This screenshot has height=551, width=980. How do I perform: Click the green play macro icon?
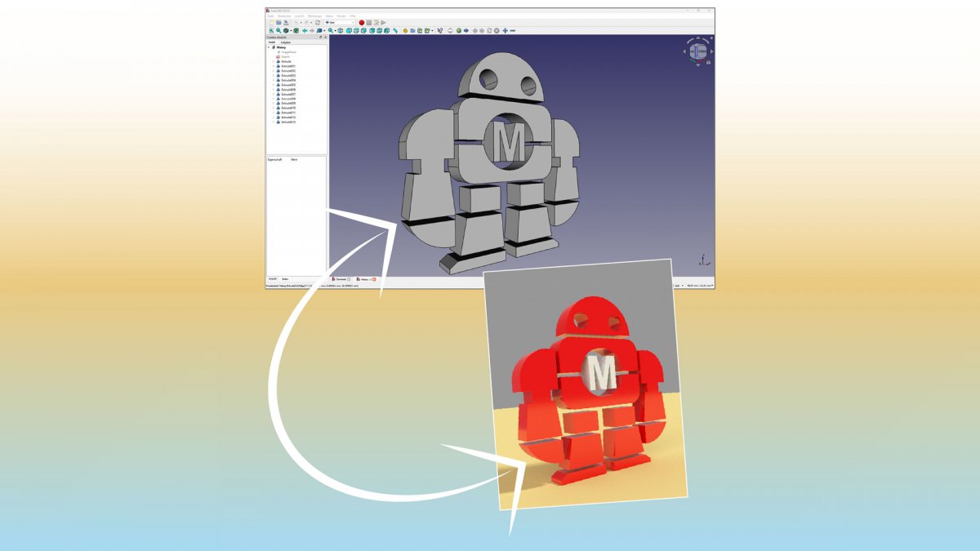pos(383,22)
